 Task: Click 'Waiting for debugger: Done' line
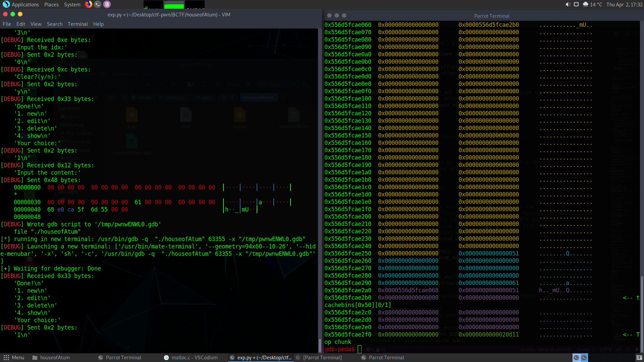coord(51,268)
